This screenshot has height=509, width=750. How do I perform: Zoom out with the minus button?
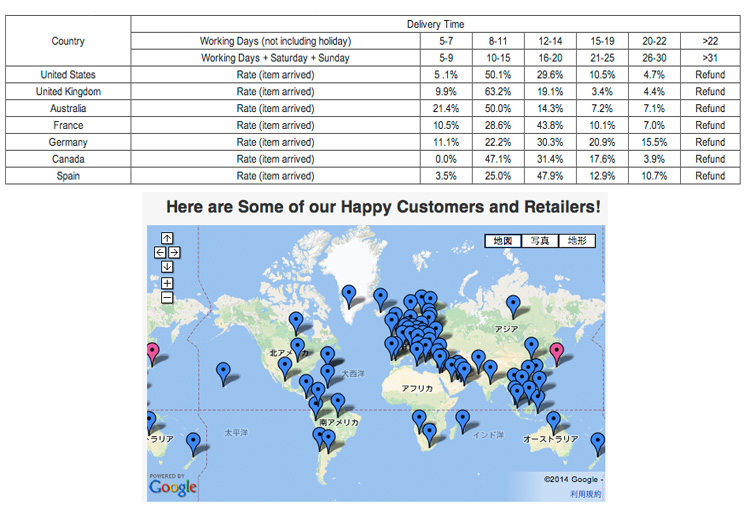click(167, 297)
